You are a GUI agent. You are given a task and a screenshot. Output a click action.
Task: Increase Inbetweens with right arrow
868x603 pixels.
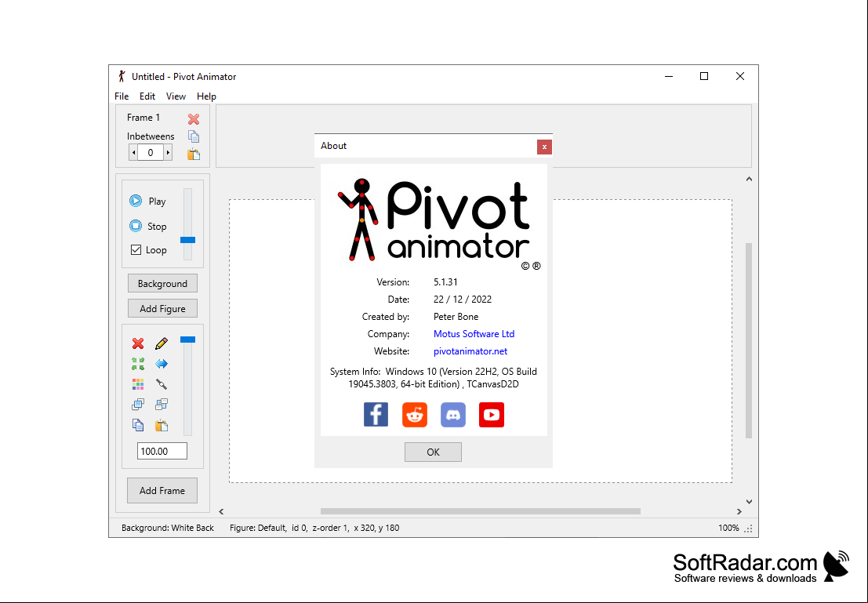pyautogui.click(x=168, y=152)
